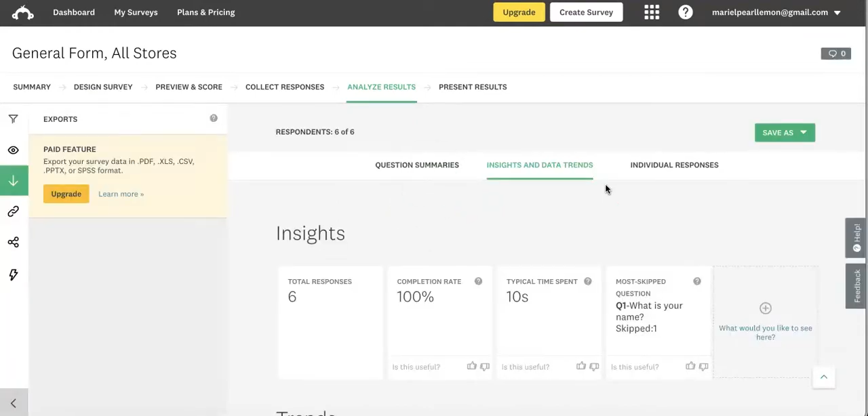868x416 pixels.
Task: Switch to the Individual Responses tab
Action: (674, 165)
